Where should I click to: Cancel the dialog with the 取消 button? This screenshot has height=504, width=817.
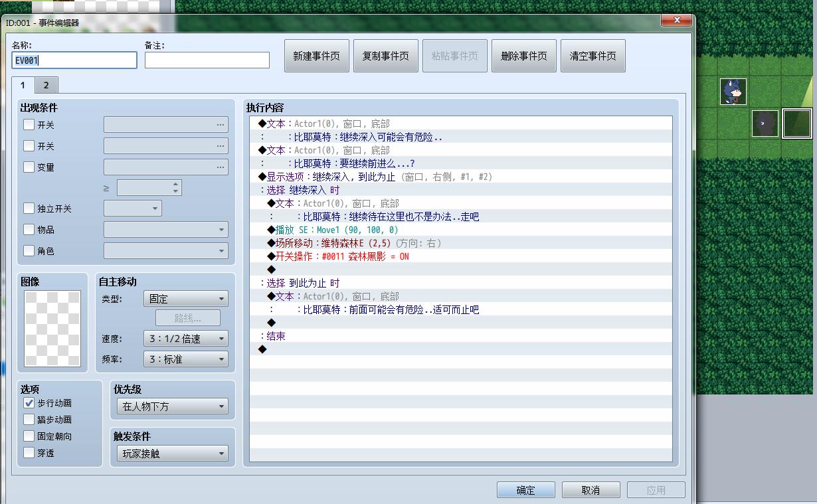click(x=590, y=490)
